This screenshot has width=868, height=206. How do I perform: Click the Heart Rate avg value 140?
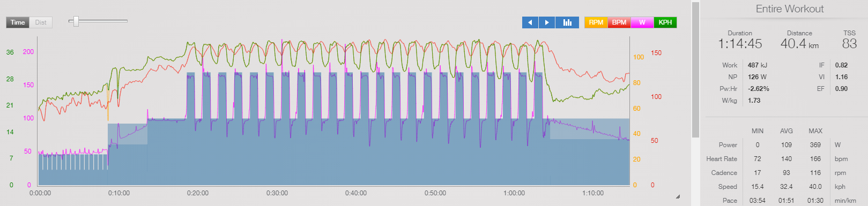pyautogui.click(x=786, y=159)
